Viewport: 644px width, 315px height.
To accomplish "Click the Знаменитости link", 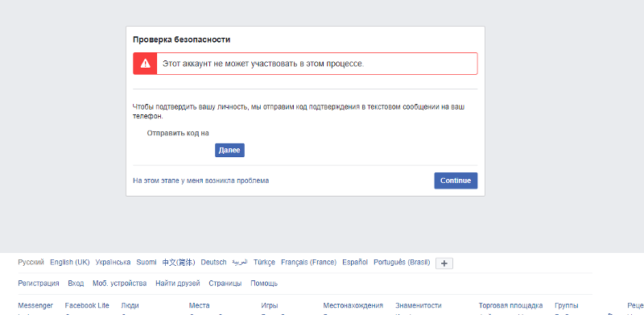I will (x=419, y=305).
